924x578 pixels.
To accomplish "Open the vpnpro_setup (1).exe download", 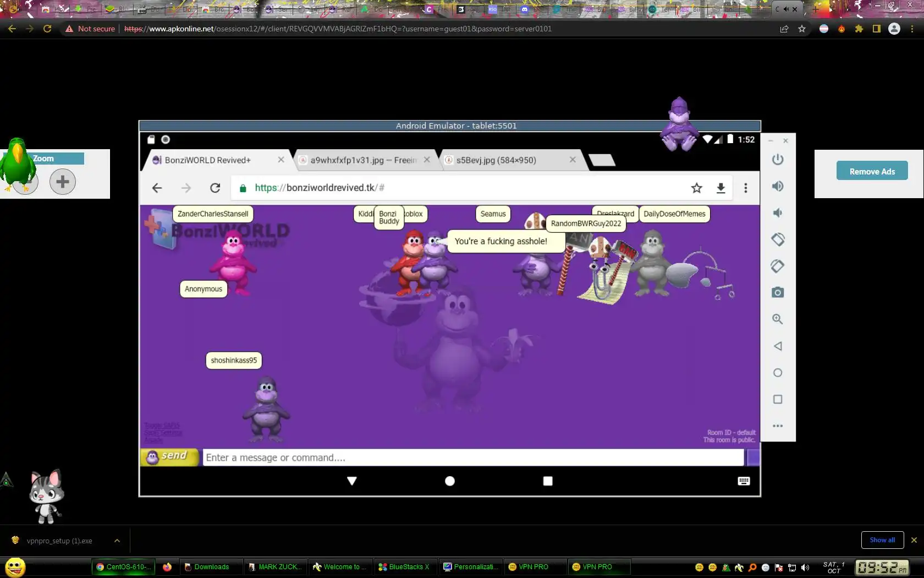I will [59, 541].
